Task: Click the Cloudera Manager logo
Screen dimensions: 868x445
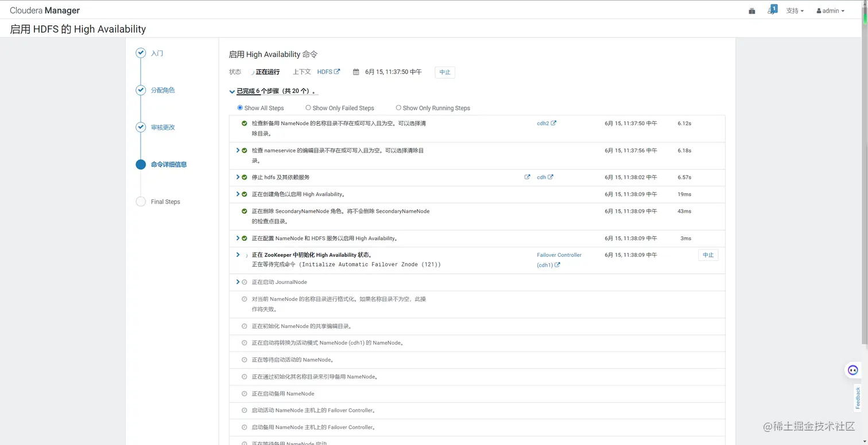Action: [45, 10]
